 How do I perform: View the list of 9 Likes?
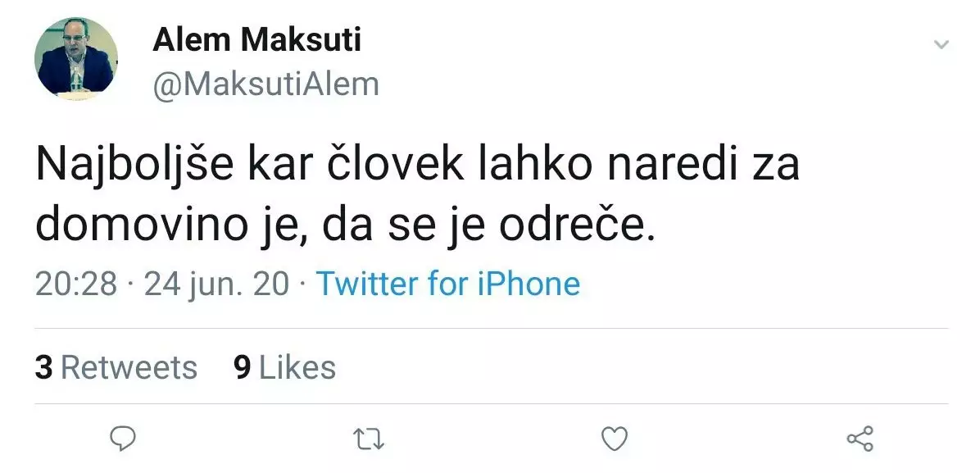pos(284,368)
